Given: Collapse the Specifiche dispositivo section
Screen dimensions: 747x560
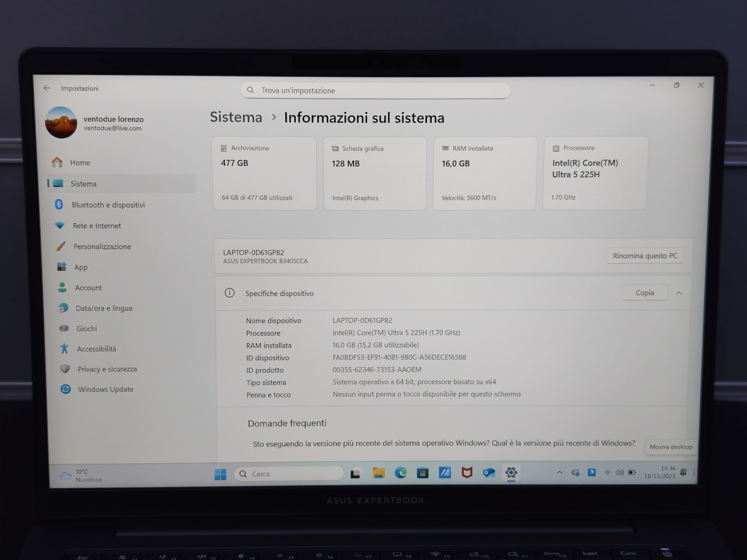Looking at the screenshot, I should click(679, 293).
